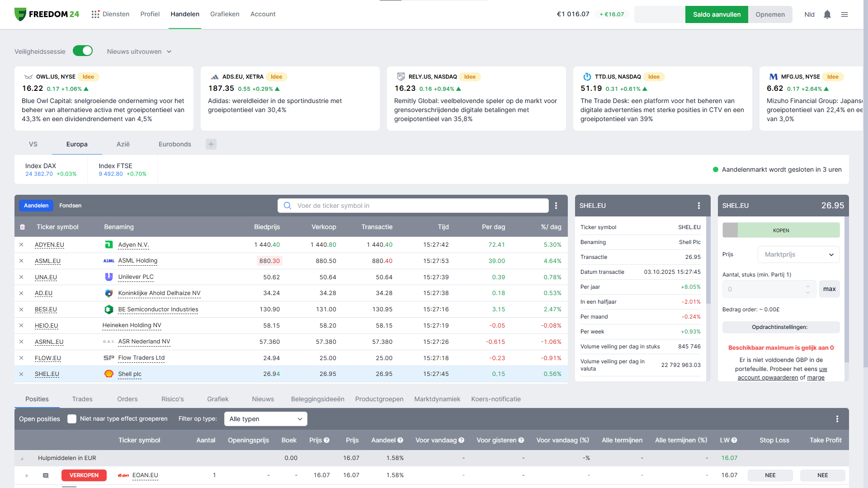
Task: Click the trash icon in watchlist header
Action: [x=23, y=227]
